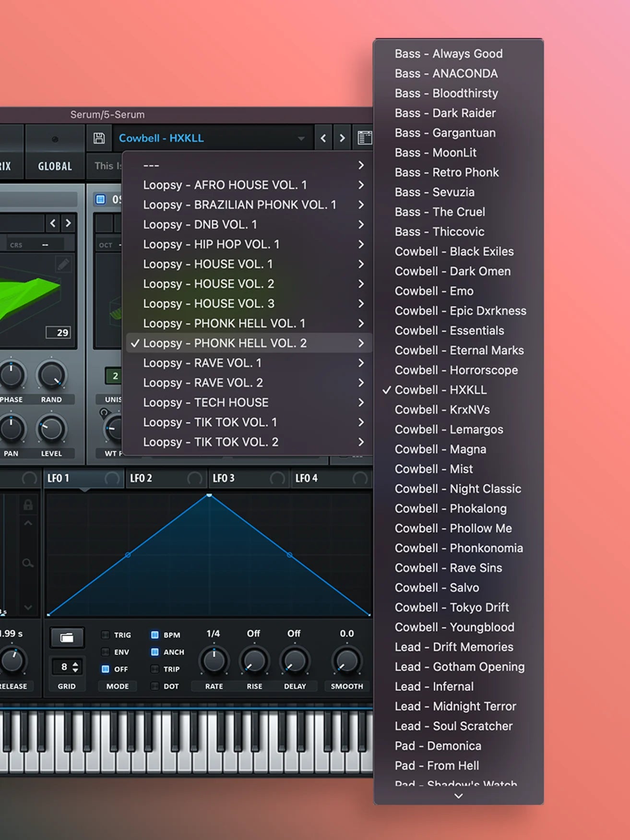Select previous wavetable arrow in oscillator
This screenshot has width=630, height=840.
tap(53, 223)
